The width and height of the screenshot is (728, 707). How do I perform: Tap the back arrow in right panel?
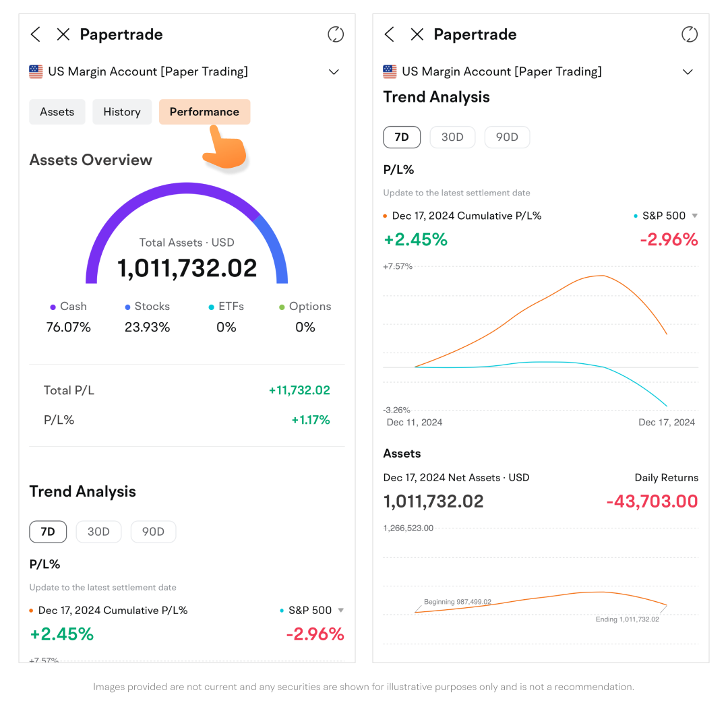tap(390, 34)
